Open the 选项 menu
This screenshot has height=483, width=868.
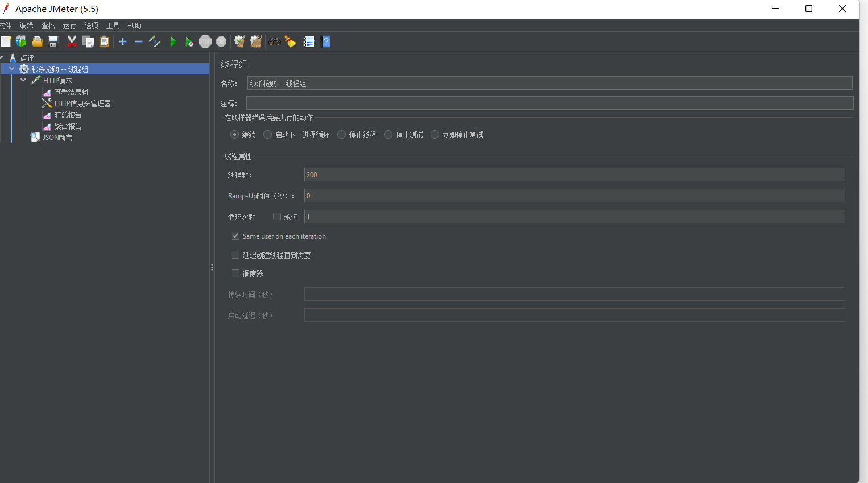(91, 26)
